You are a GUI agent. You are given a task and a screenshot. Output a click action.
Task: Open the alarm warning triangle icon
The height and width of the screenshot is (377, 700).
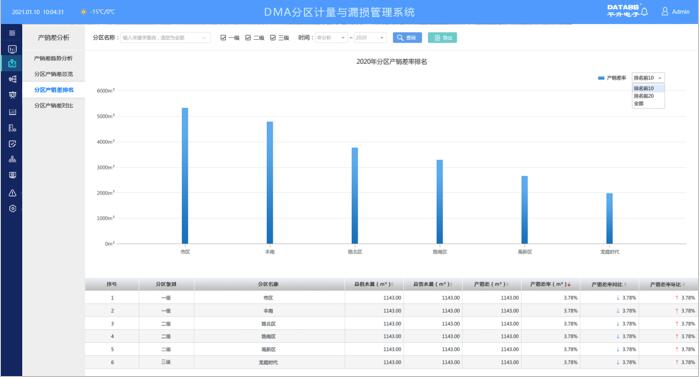[12, 193]
